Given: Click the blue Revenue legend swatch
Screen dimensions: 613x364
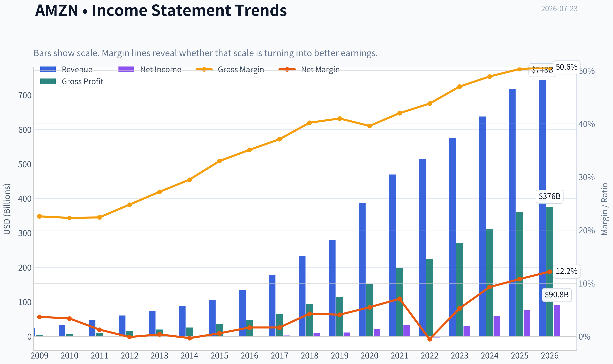Looking at the screenshot, I should [x=48, y=70].
